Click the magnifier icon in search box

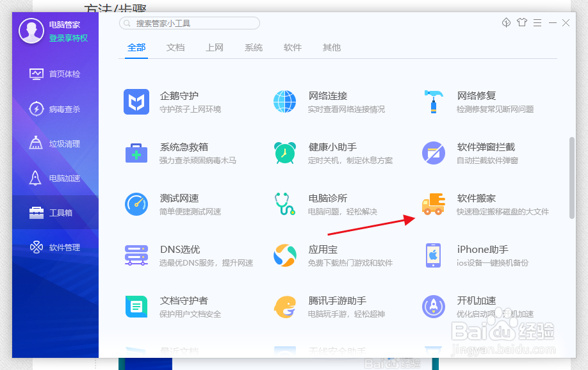click(127, 23)
